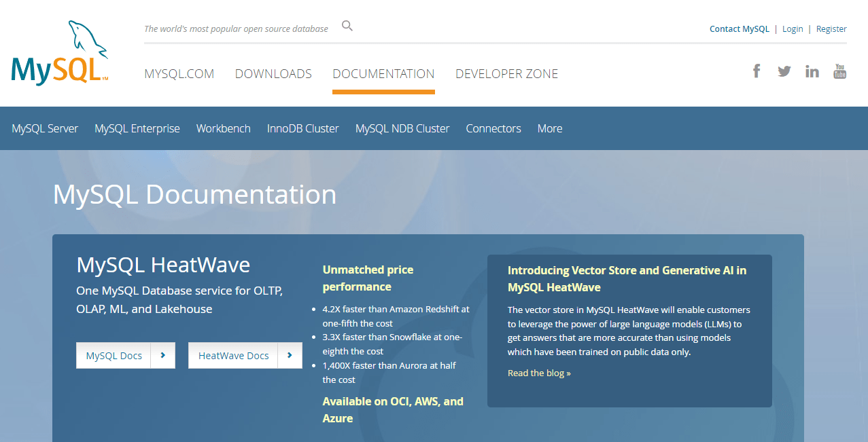Click the search field placeholder text

pyautogui.click(x=236, y=29)
